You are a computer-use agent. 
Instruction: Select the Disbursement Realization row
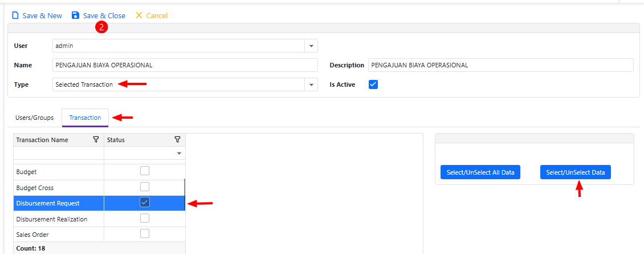(x=99, y=219)
